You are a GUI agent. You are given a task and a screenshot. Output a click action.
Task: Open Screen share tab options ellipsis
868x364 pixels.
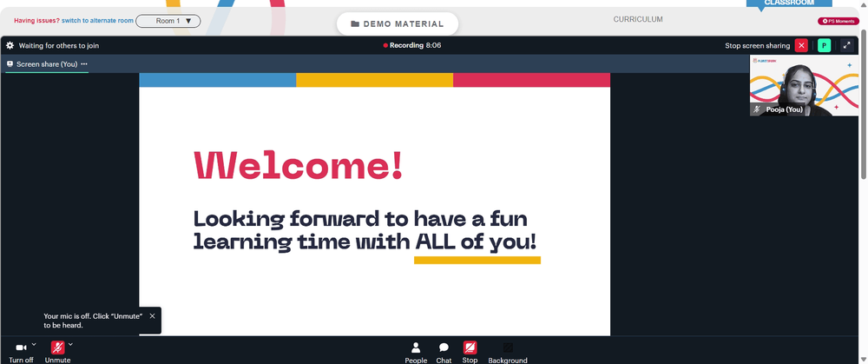pyautogui.click(x=84, y=63)
